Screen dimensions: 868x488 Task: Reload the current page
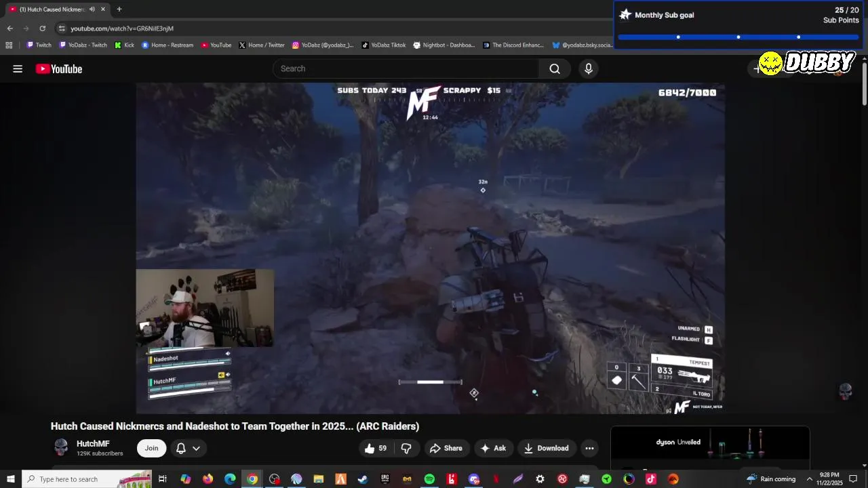click(42, 28)
